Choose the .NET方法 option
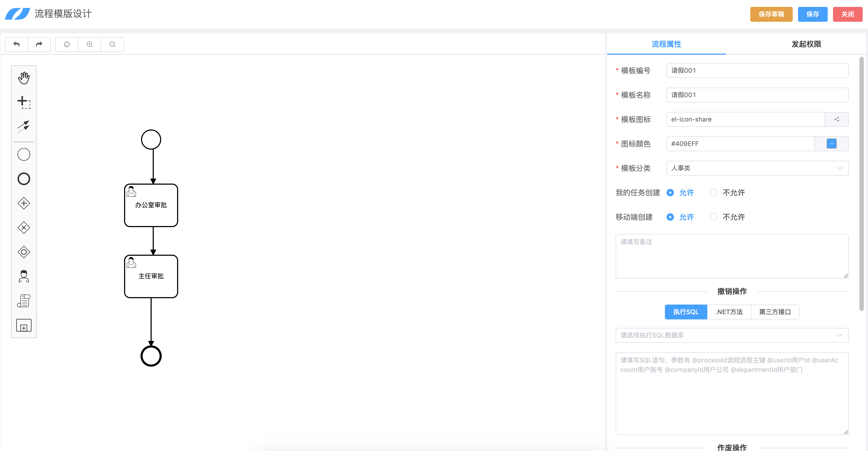 [x=729, y=312]
